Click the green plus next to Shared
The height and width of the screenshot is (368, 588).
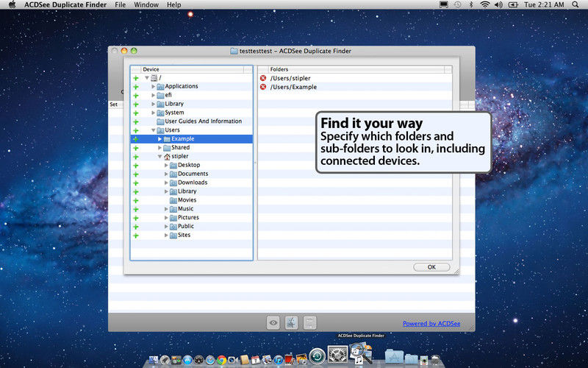point(136,148)
